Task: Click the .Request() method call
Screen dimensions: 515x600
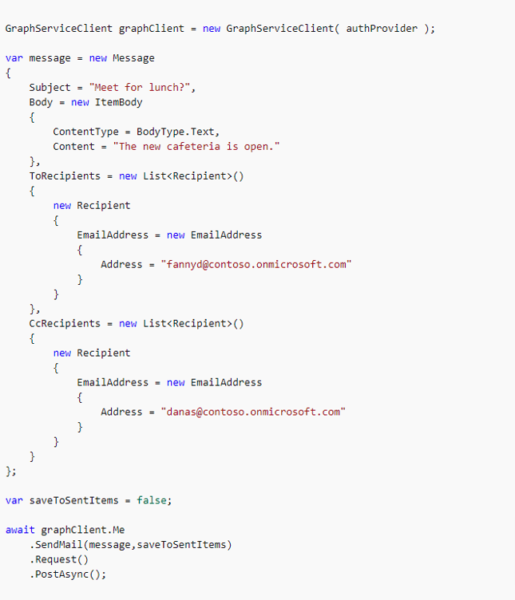Action: (59, 559)
